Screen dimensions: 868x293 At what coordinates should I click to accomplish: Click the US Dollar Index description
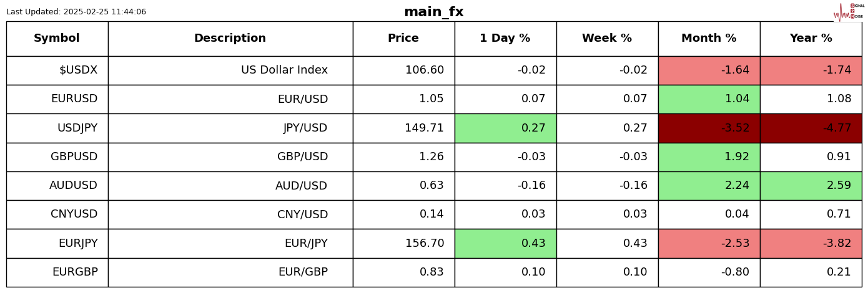pyautogui.click(x=284, y=70)
